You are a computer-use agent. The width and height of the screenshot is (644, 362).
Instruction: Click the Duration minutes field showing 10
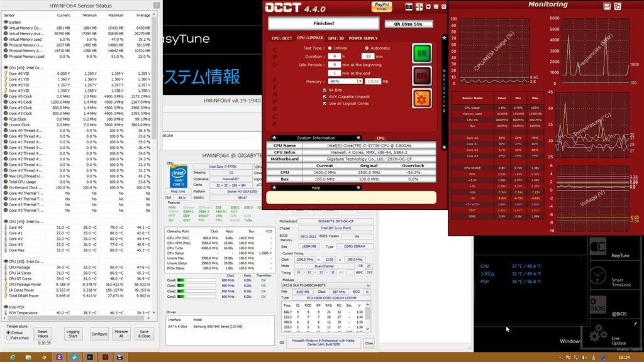pyautogui.click(x=368, y=56)
